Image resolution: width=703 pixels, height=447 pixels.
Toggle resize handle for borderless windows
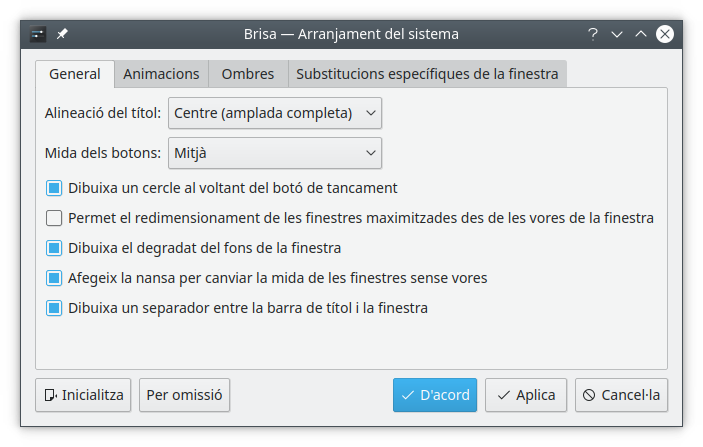click(54, 277)
